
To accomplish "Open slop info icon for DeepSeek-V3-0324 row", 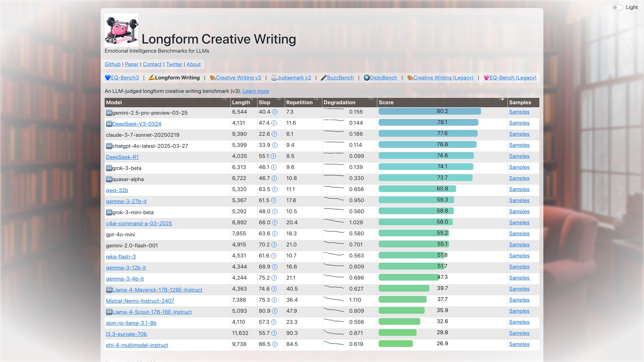I will pyautogui.click(x=274, y=123).
